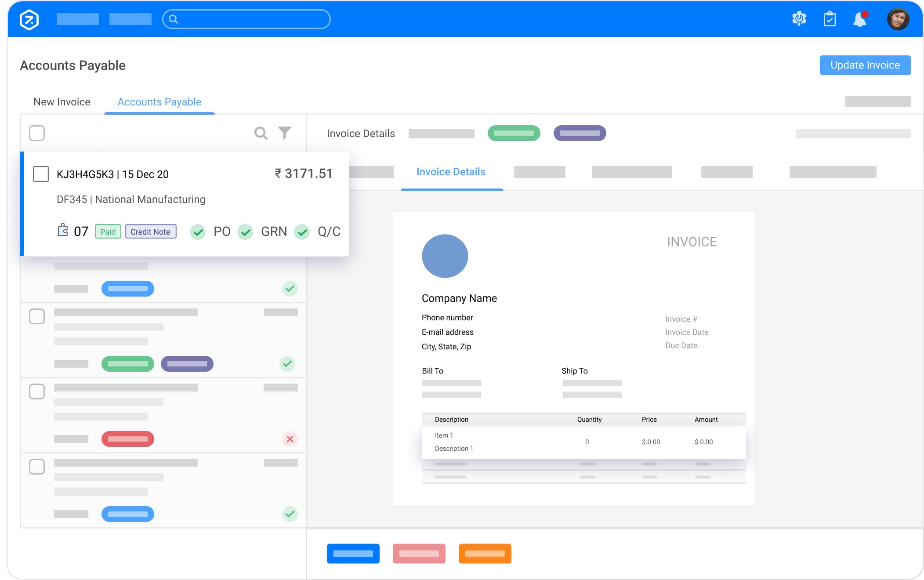Click the Invoice Date label
Screen dimensions: 924x580
point(687,332)
